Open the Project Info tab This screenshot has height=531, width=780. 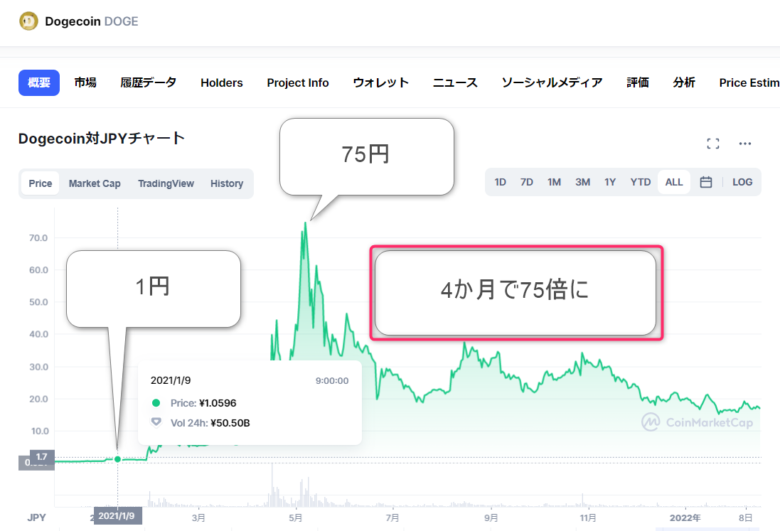tap(297, 83)
